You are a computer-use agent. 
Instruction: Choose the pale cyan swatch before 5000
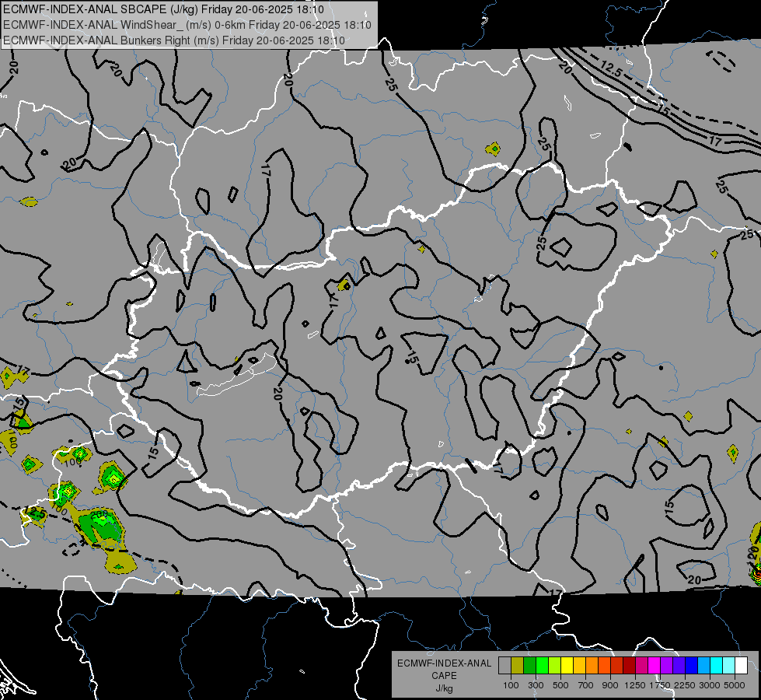click(x=729, y=665)
